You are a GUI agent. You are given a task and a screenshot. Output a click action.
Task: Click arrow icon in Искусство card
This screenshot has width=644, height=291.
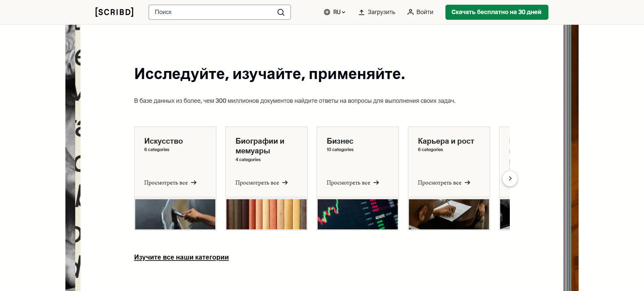194,183
